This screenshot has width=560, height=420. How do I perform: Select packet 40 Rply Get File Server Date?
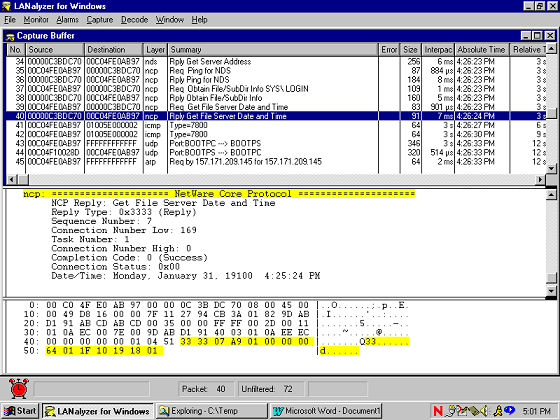276,116
